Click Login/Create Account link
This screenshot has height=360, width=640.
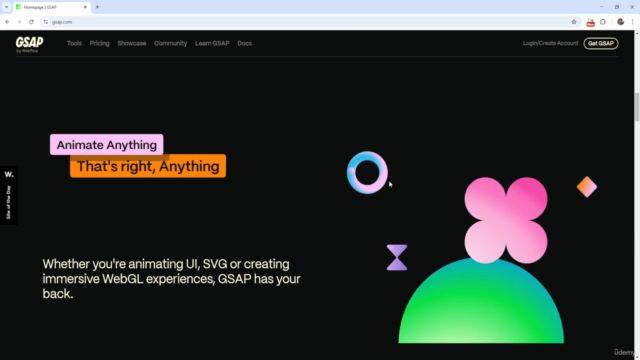(x=550, y=43)
